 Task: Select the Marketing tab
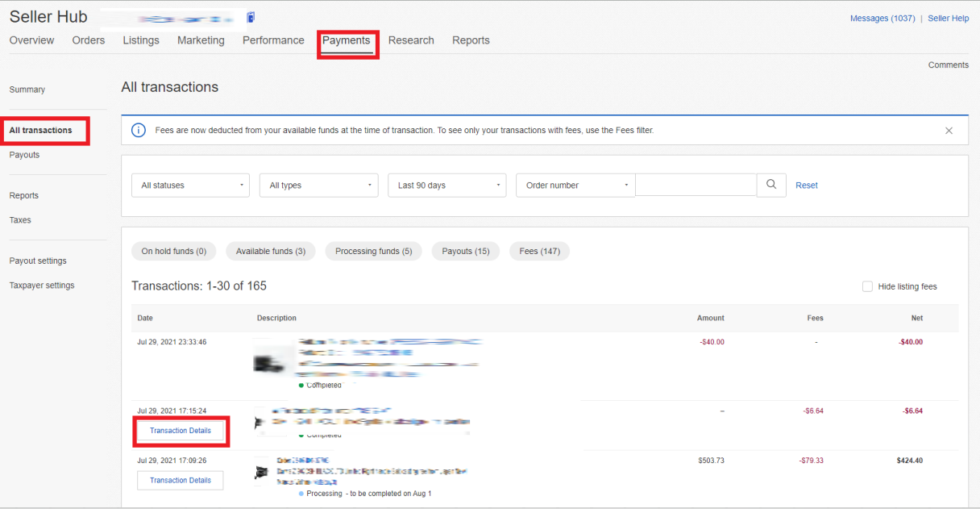pyautogui.click(x=201, y=40)
